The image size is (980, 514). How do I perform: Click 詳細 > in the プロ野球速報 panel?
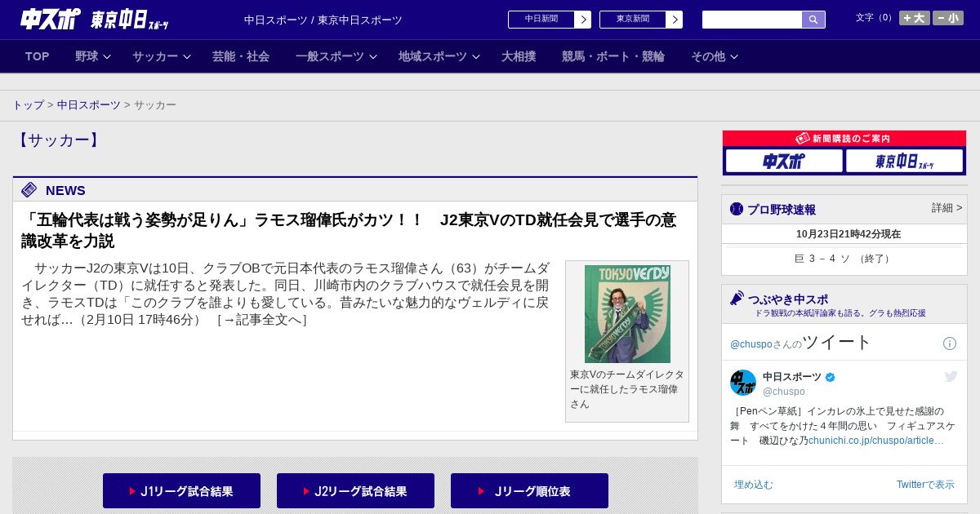coord(947,208)
